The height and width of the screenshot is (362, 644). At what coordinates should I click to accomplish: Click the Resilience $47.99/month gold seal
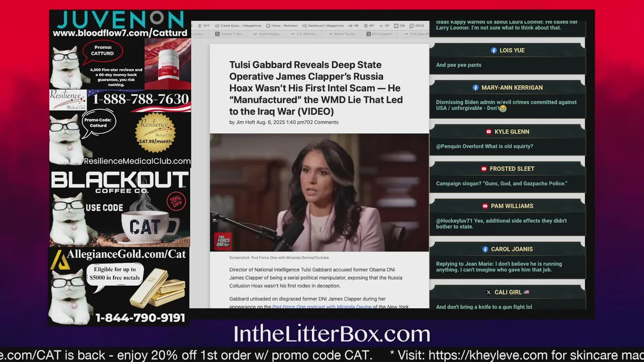click(x=155, y=132)
